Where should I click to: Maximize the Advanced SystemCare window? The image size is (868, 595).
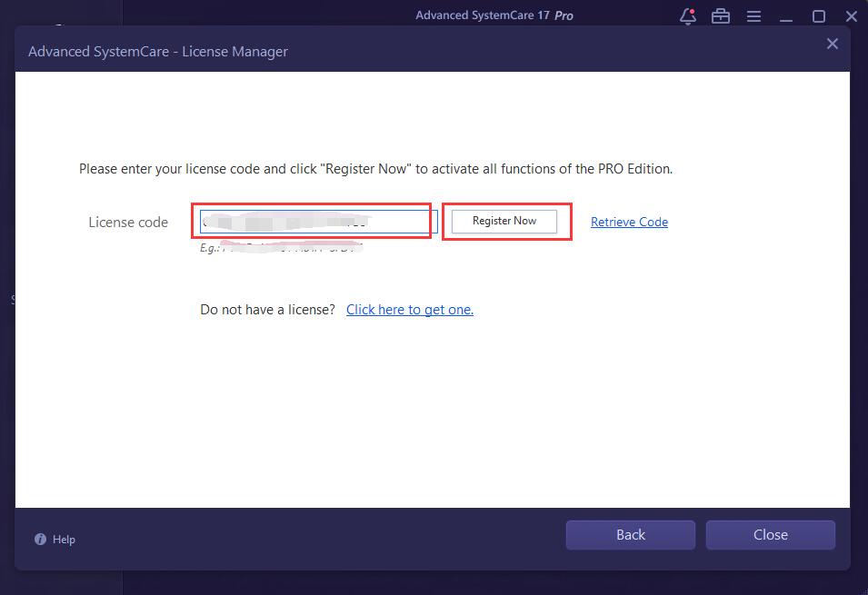819,16
